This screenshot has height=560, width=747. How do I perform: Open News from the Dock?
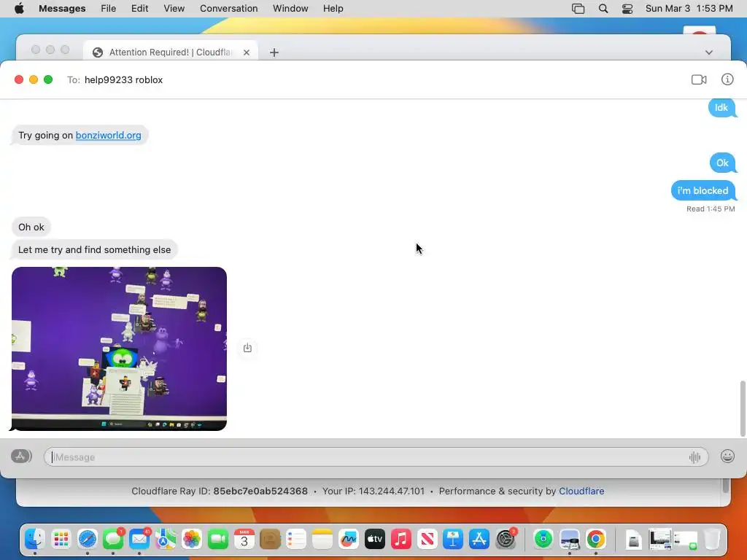click(x=427, y=539)
